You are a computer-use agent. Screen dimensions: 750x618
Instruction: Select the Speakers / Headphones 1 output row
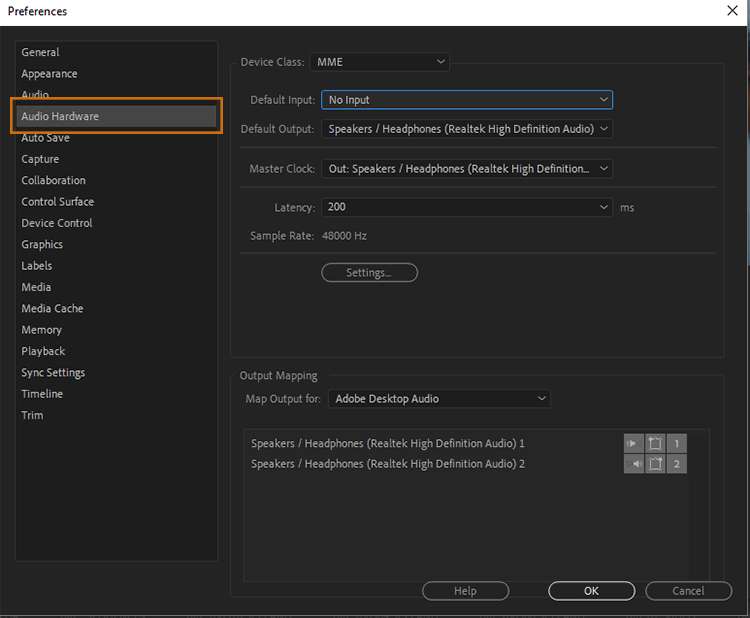tap(388, 443)
